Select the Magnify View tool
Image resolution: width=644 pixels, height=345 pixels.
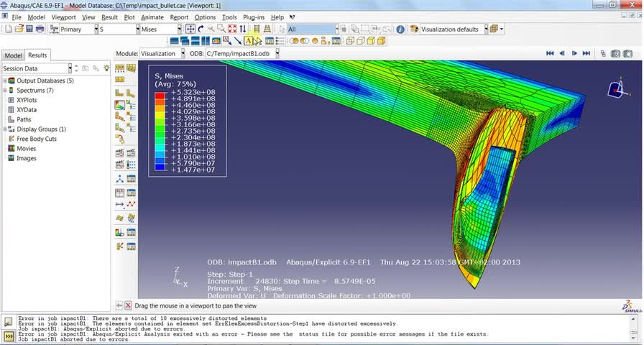click(211, 28)
